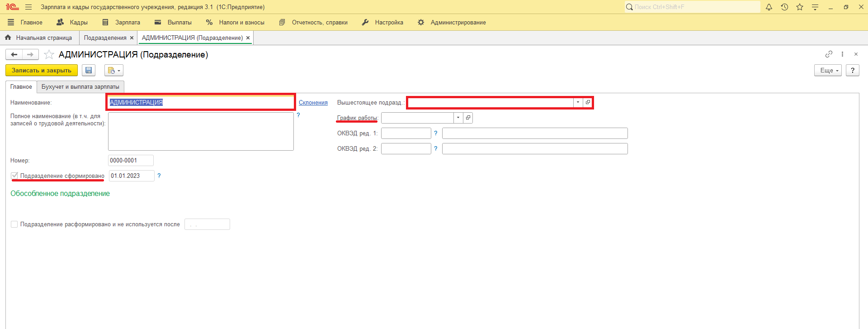Click the Наименование input field
The width and height of the screenshot is (868, 329).
(x=201, y=102)
